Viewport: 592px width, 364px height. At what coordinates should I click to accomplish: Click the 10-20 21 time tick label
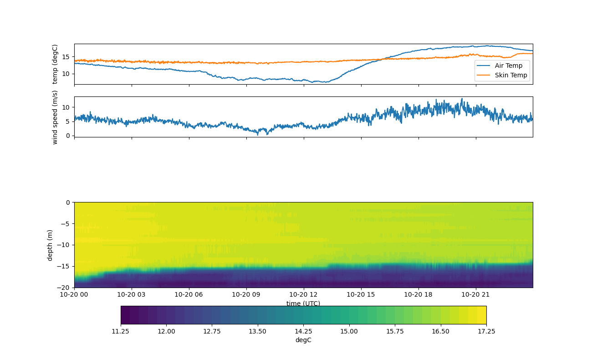pyautogui.click(x=475, y=295)
